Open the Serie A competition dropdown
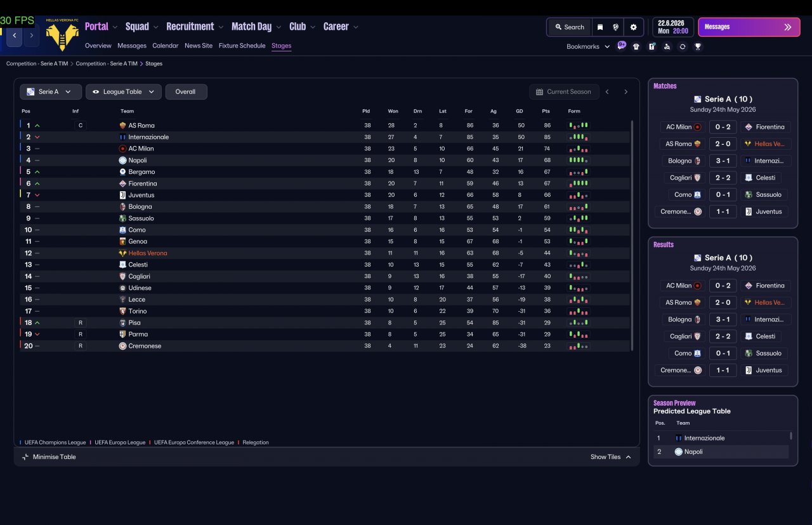Screen dimensions: 812x525 pos(51,92)
